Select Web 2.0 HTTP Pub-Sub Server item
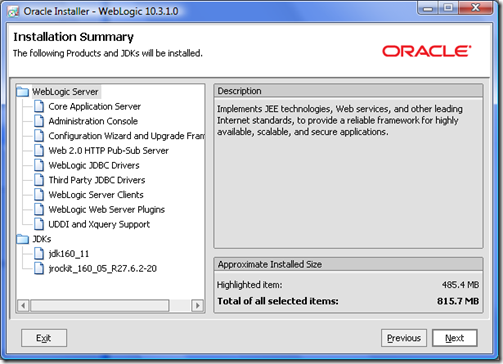Screen dimensions: 503x364 109,150
